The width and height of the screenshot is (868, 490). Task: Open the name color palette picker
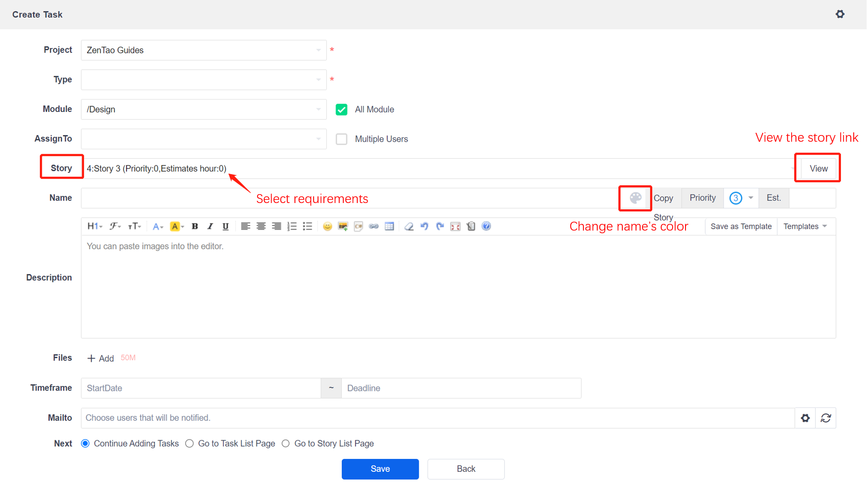click(635, 198)
